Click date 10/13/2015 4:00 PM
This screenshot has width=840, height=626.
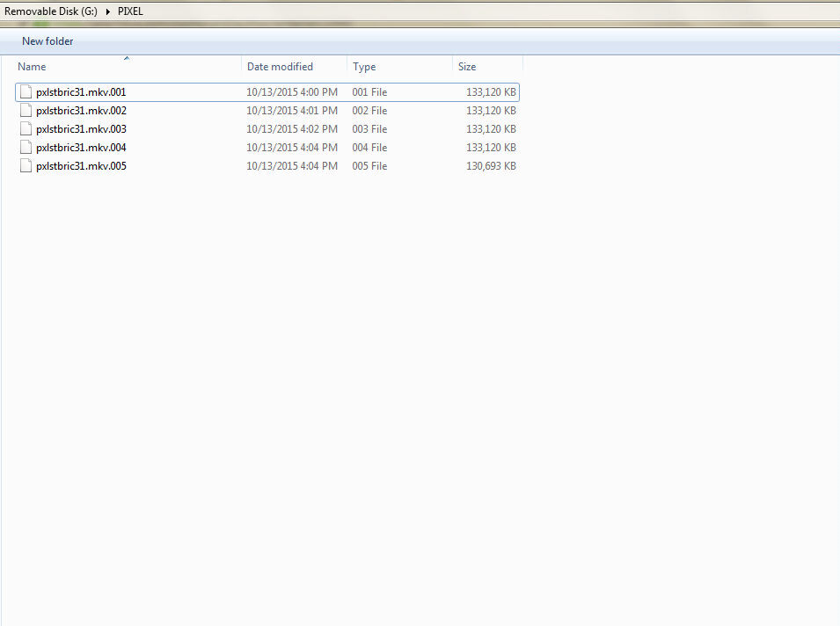click(x=292, y=92)
